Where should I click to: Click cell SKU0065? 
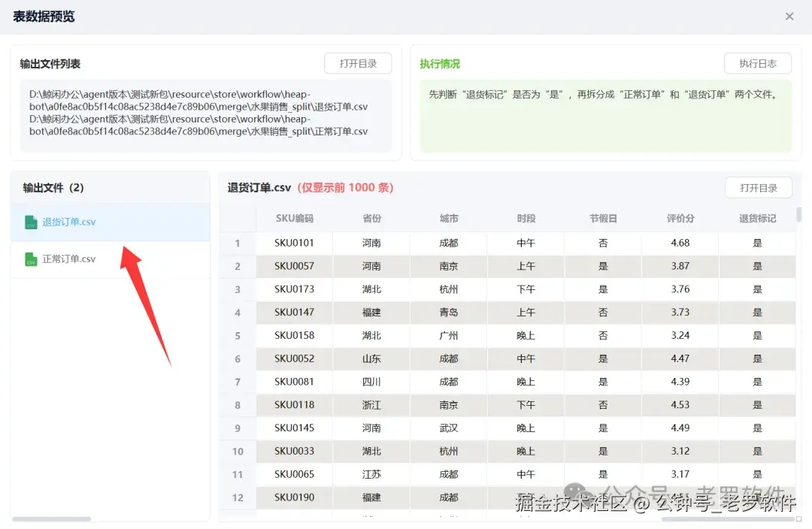tap(294, 474)
